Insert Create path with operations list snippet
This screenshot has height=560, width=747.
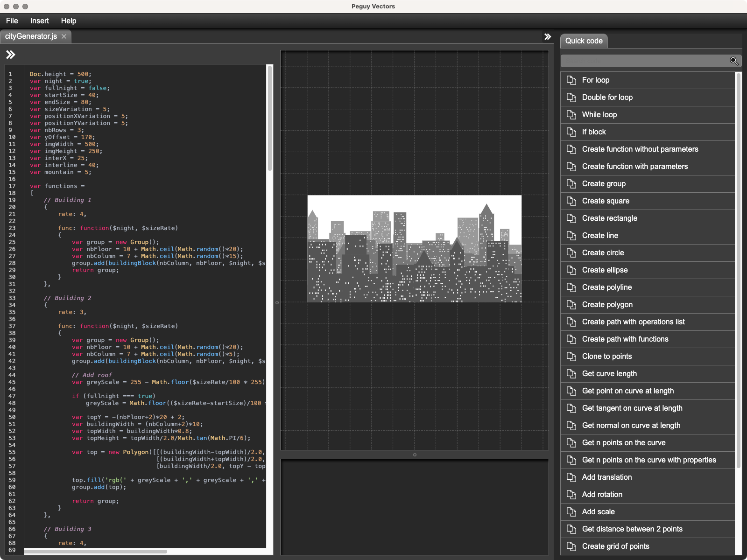[x=648, y=322]
